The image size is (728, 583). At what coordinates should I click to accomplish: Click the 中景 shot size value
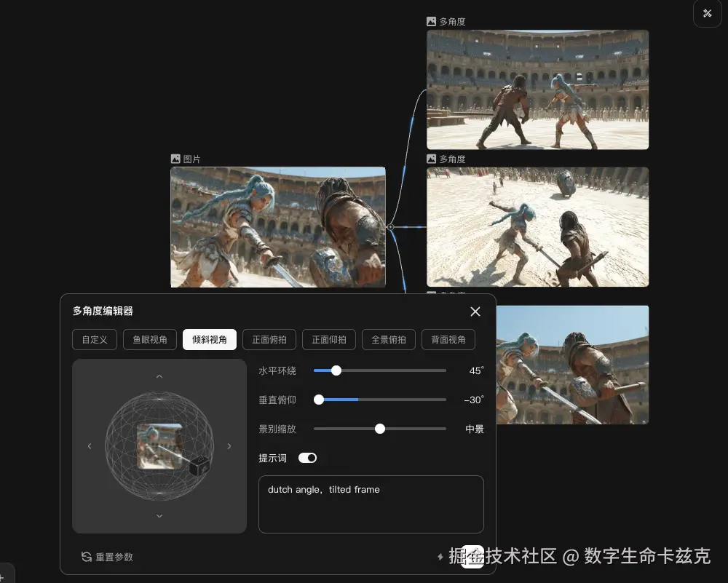[x=475, y=429]
